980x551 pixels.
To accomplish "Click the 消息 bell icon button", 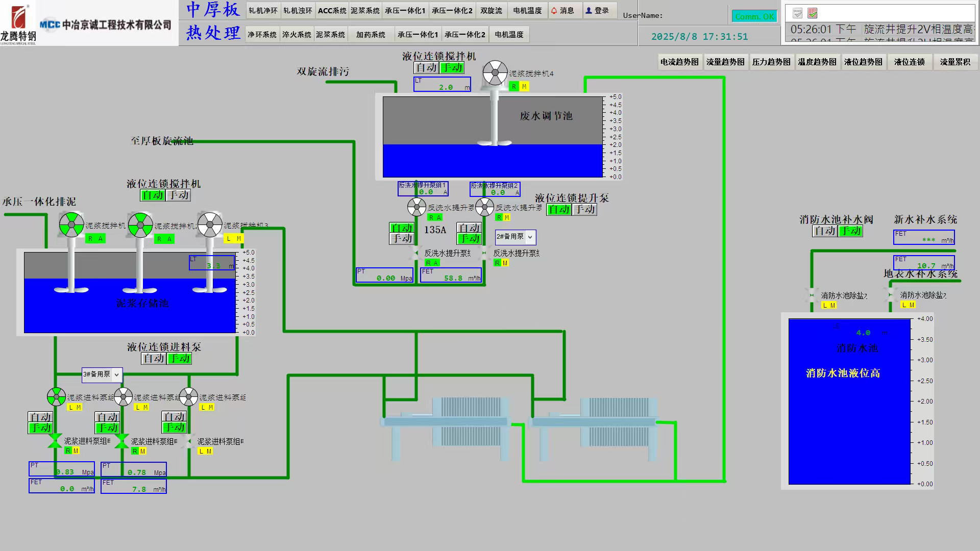I will [565, 10].
